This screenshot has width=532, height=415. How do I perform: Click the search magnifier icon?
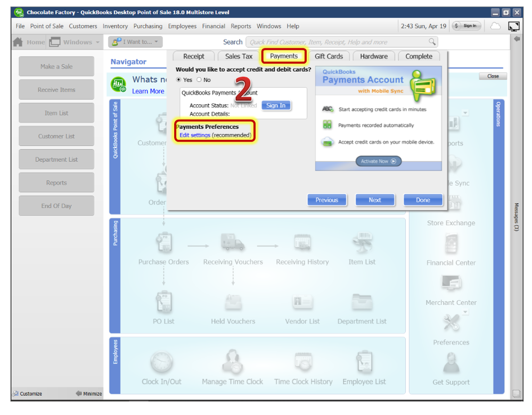(x=432, y=41)
